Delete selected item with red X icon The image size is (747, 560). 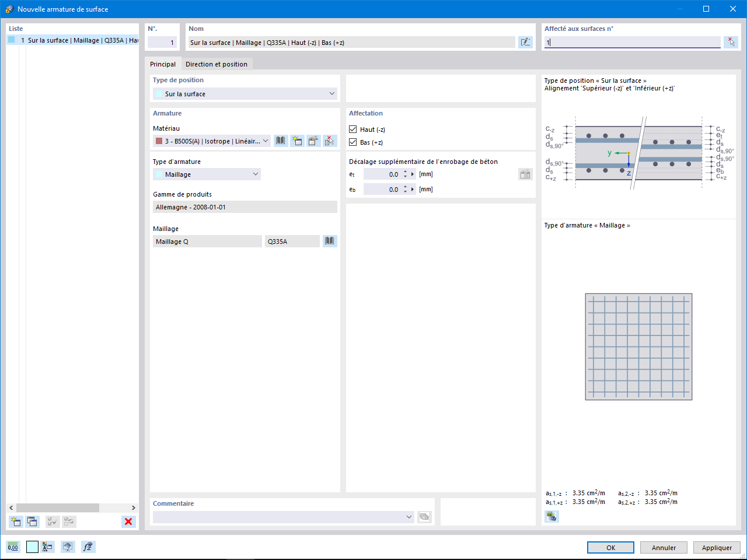click(128, 521)
